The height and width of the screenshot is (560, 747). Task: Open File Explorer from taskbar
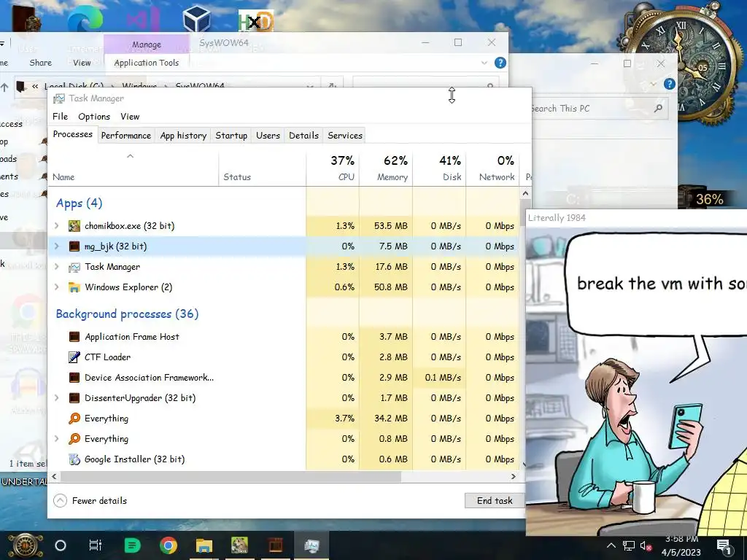(204, 545)
